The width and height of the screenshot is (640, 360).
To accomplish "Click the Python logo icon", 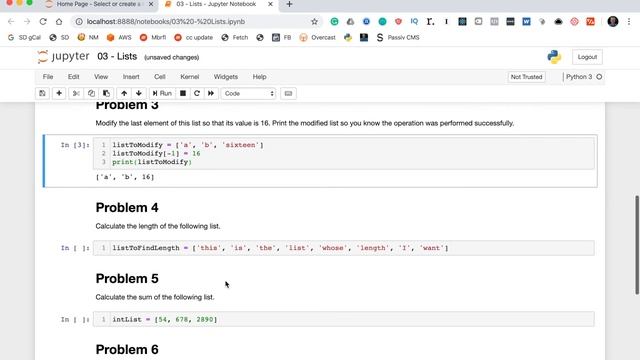I will (x=554, y=57).
